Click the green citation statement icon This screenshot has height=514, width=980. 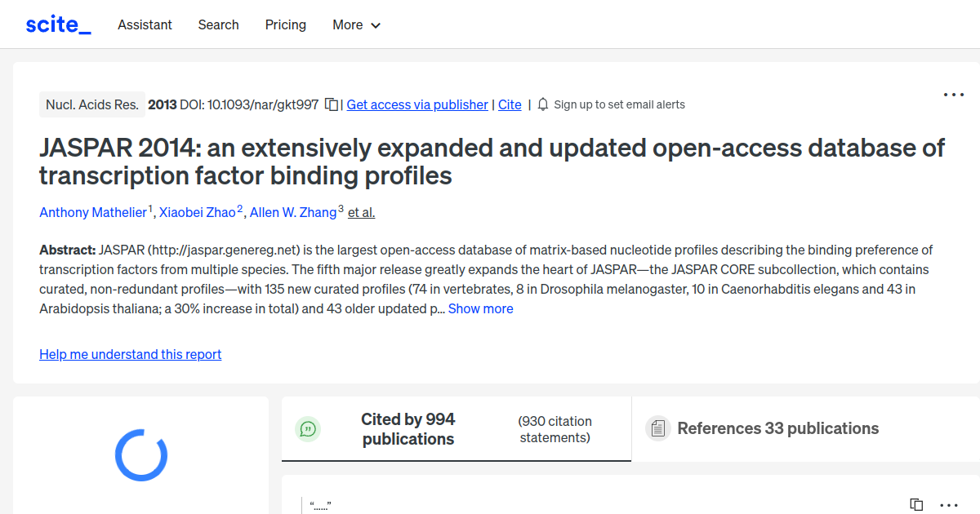coord(308,428)
